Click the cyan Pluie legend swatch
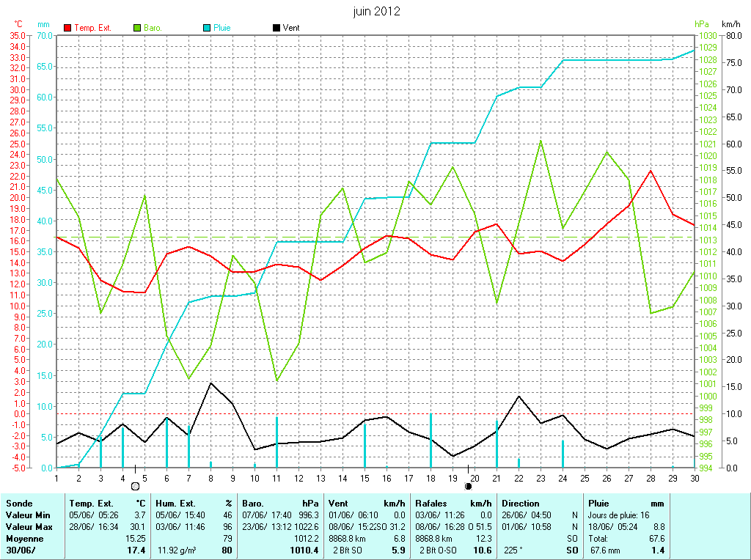 point(207,28)
